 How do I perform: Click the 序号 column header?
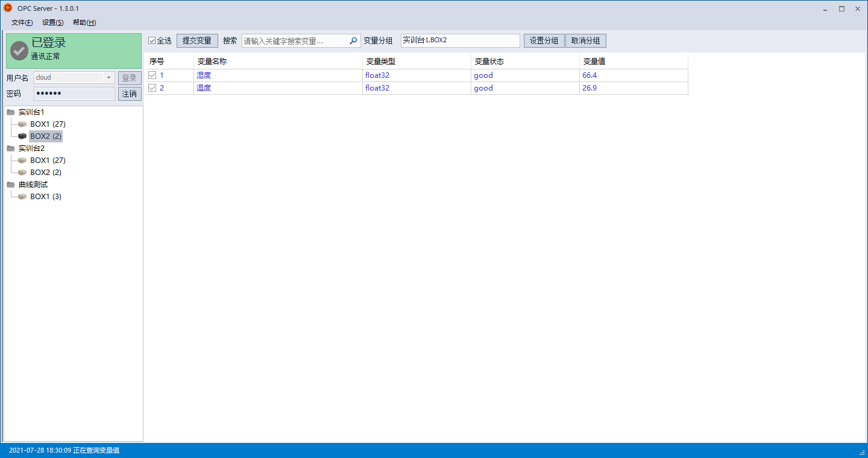point(169,62)
